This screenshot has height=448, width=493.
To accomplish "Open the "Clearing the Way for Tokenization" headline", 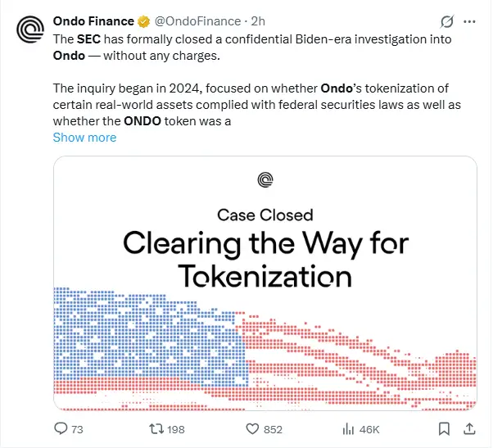I will [x=265, y=258].
